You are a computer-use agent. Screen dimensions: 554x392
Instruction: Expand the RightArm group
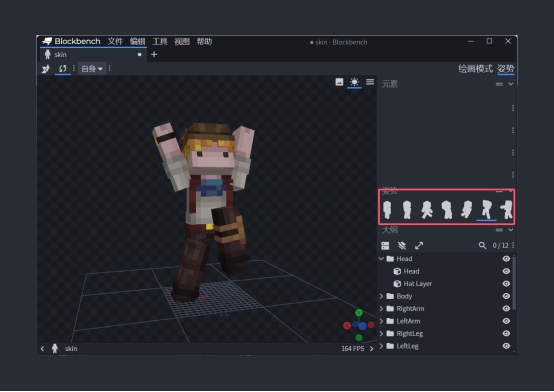(381, 308)
